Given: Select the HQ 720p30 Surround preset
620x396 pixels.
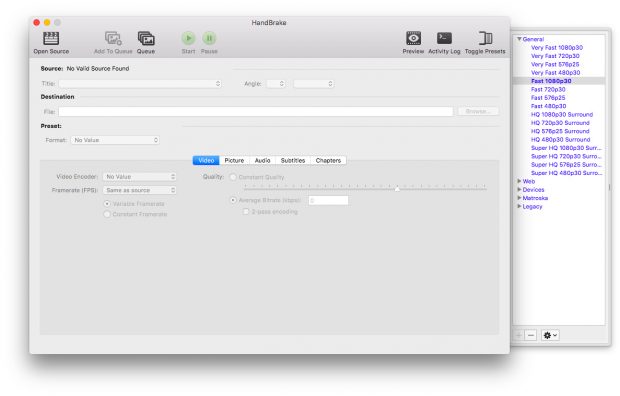Looking at the screenshot, I should pos(560,123).
